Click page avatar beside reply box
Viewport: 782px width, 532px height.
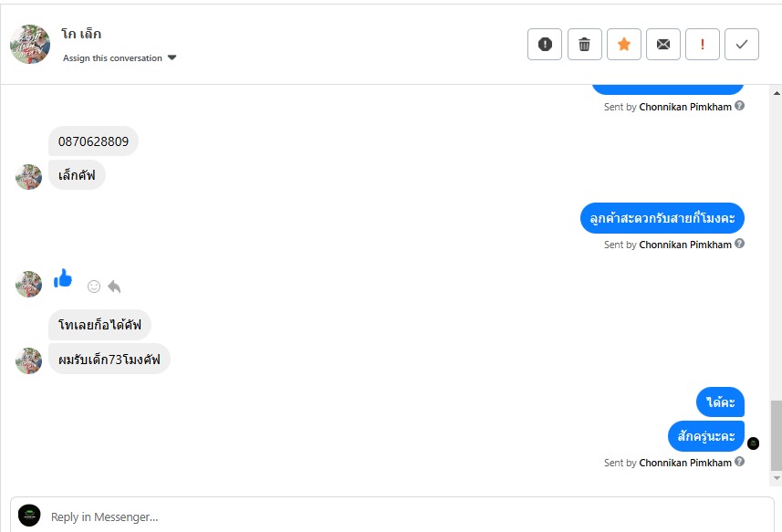pyautogui.click(x=30, y=516)
